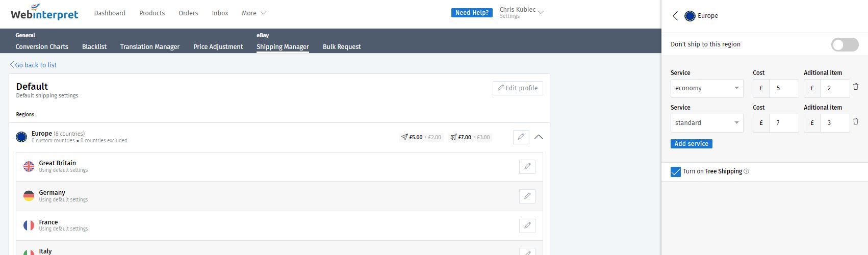Open the Dashboard page
The height and width of the screenshot is (255, 868).
click(x=110, y=13)
